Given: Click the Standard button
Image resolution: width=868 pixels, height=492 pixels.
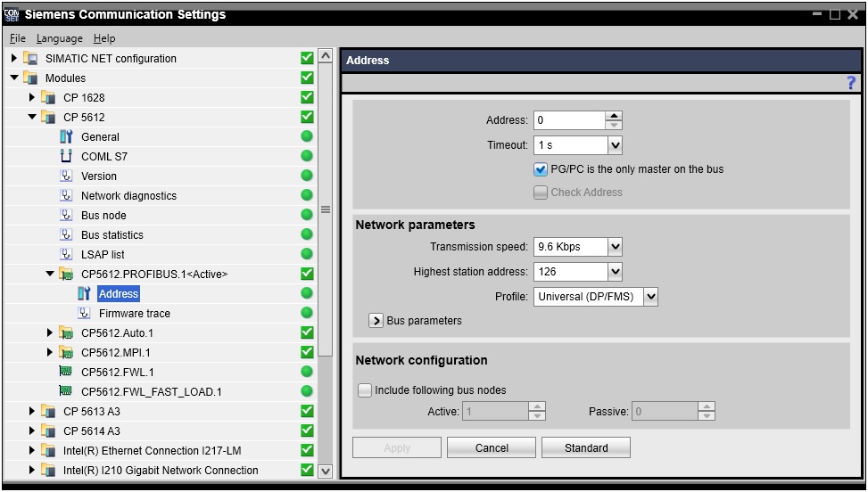Looking at the screenshot, I should (x=586, y=447).
